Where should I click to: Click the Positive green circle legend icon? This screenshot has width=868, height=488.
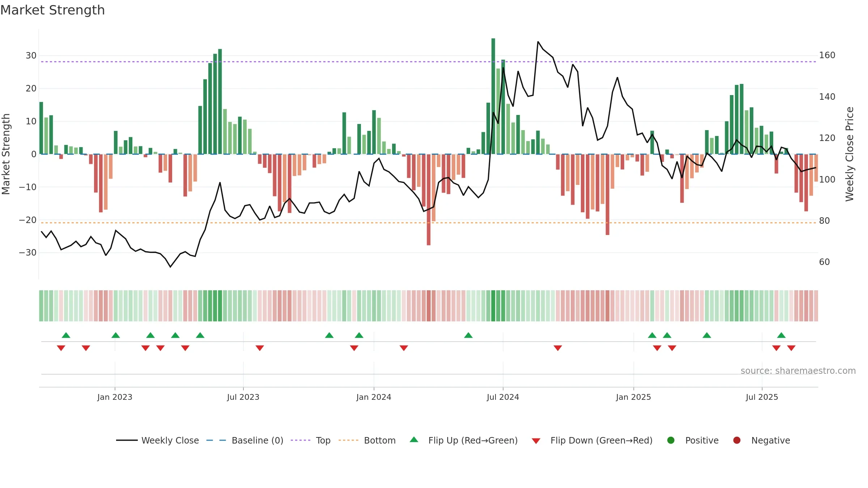coord(671,440)
